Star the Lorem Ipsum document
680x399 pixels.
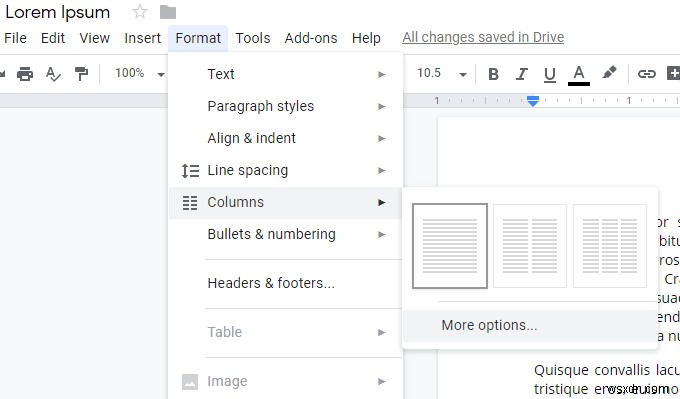(x=140, y=12)
